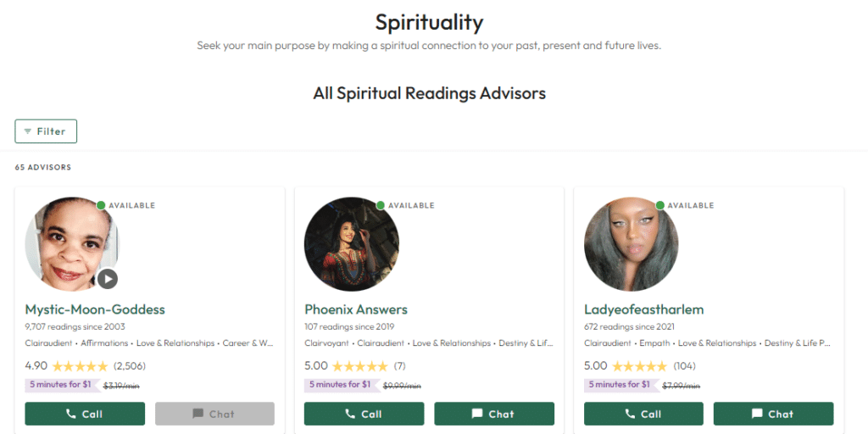Open Mystic-Moon-Goddess profile name link
The width and height of the screenshot is (868, 434).
click(x=95, y=309)
